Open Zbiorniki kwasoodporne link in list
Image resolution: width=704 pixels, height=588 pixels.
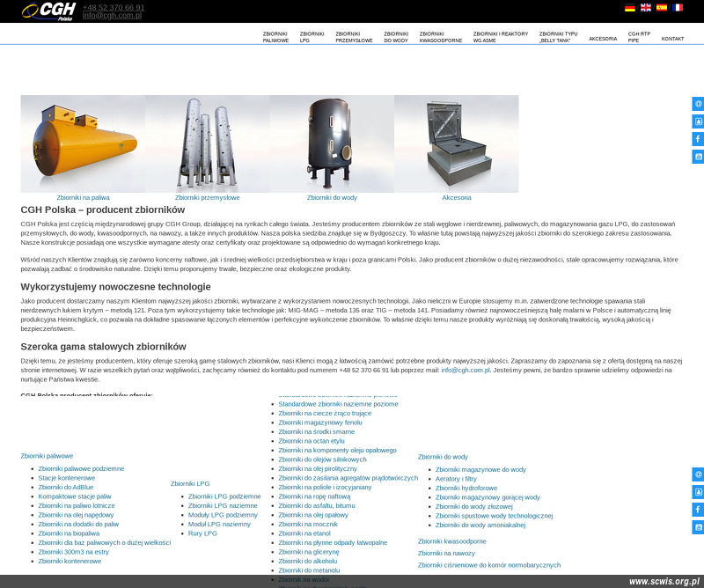point(452,541)
